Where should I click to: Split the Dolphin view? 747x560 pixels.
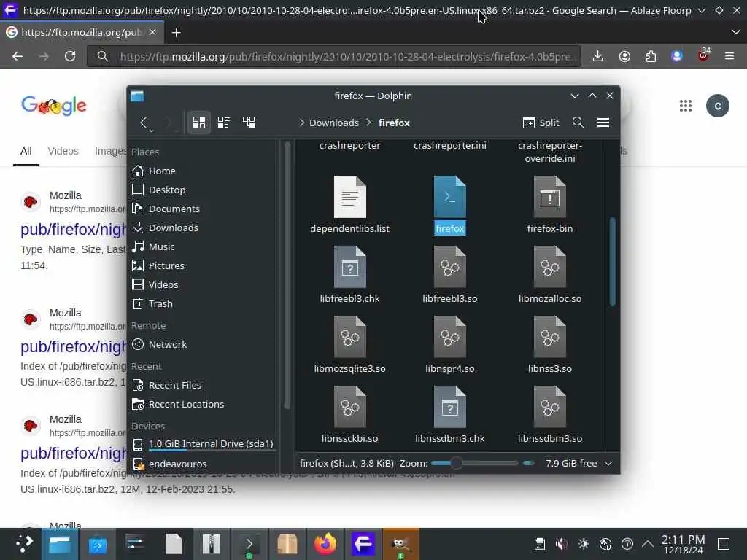click(541, 122)
